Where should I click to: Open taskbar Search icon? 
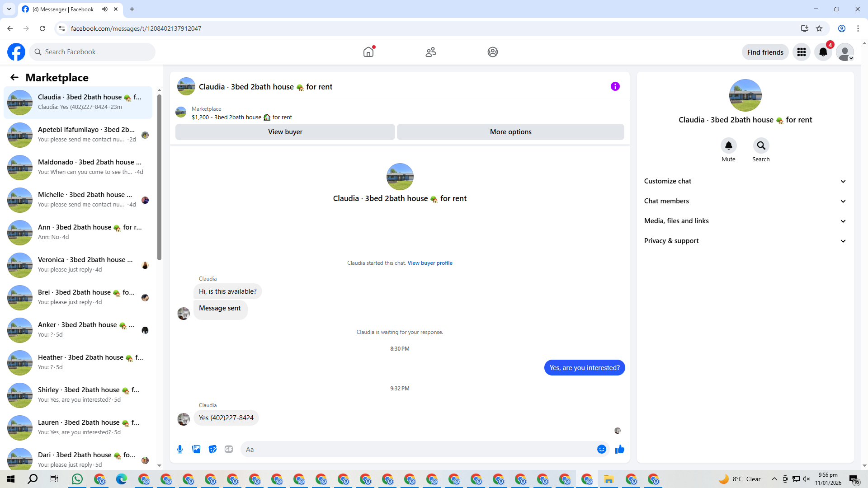[33, 479]
